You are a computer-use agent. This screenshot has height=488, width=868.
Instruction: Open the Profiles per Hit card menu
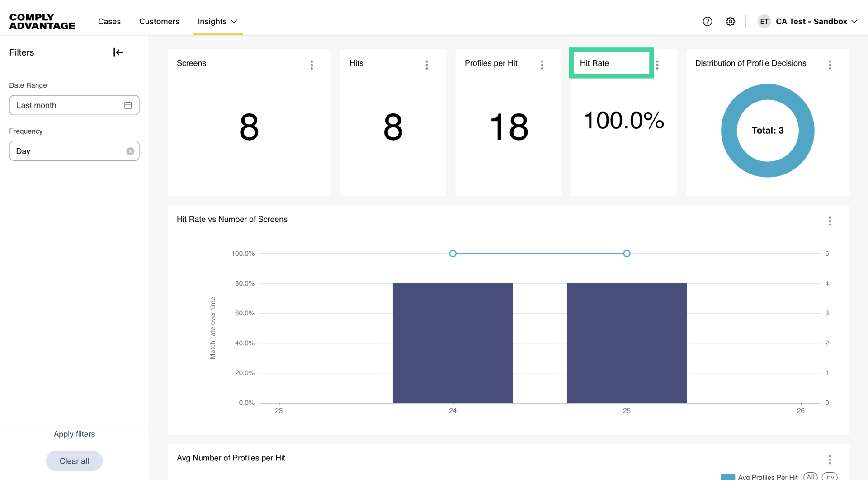(542, 65)
